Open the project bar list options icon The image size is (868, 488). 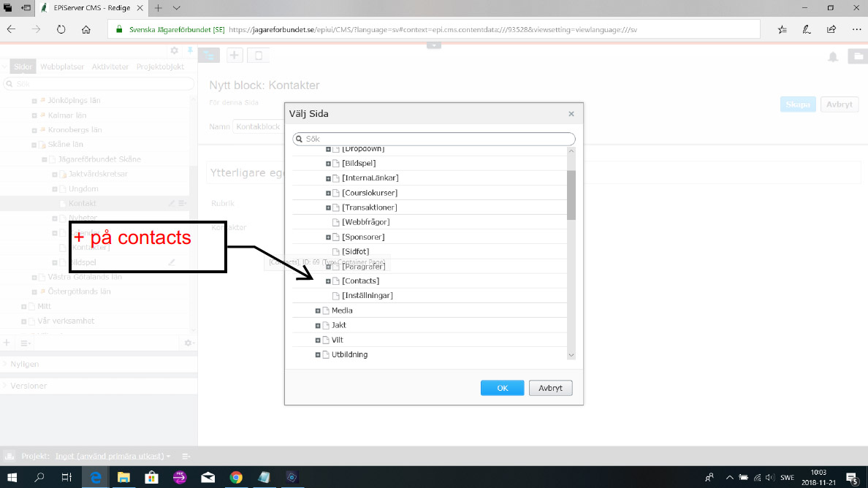(x=186, y=457)
